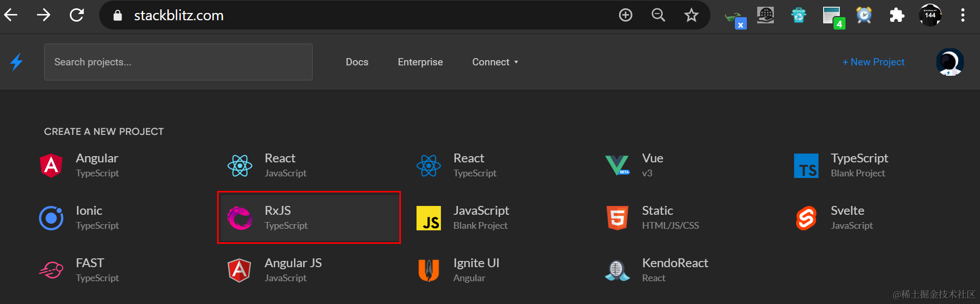Image resolution: width=980 pixels, height=304 pixels.
Task: Click the React atom icon for JavaScript
Action: (240, 165)
